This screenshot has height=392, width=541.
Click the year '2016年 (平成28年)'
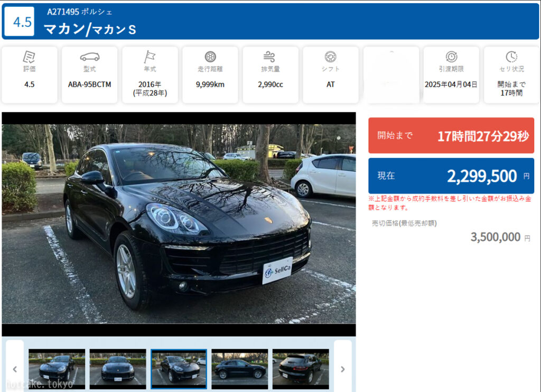click(150, 88)
